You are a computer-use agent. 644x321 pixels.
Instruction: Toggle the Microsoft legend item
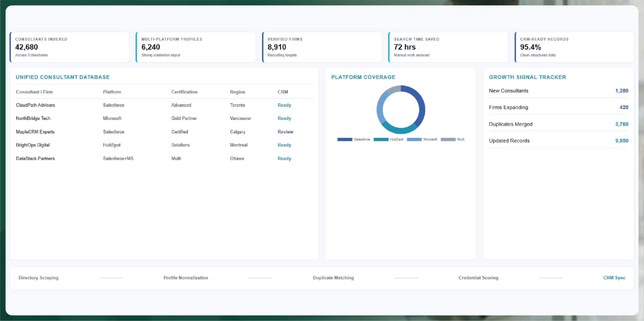(422, 139)
